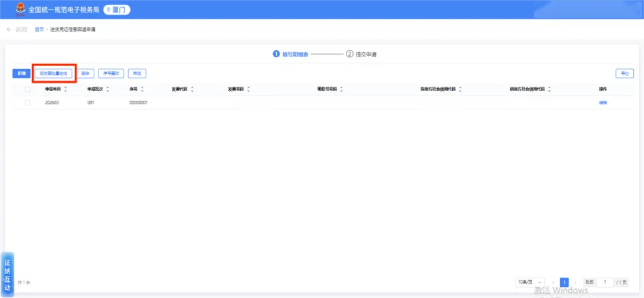The width and height of the screenshot is (644, 298).
Task: Click the 001 batch cell
Action: point(91,103)
